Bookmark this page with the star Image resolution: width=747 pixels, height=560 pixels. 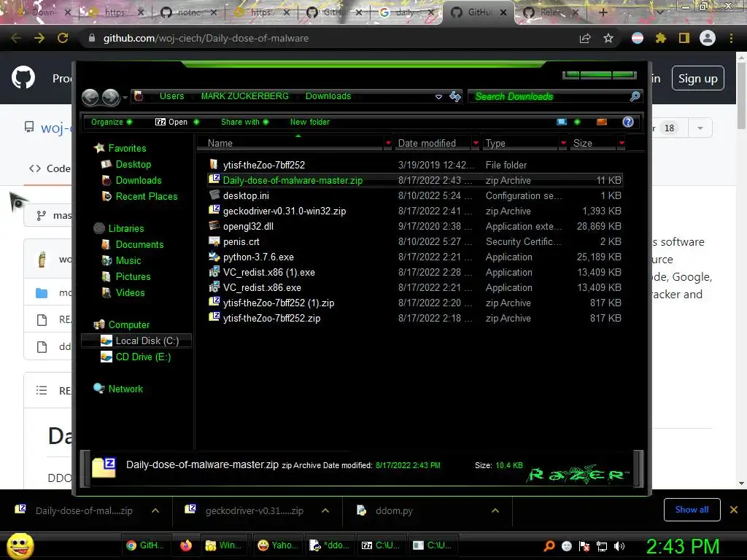[608, 38]
